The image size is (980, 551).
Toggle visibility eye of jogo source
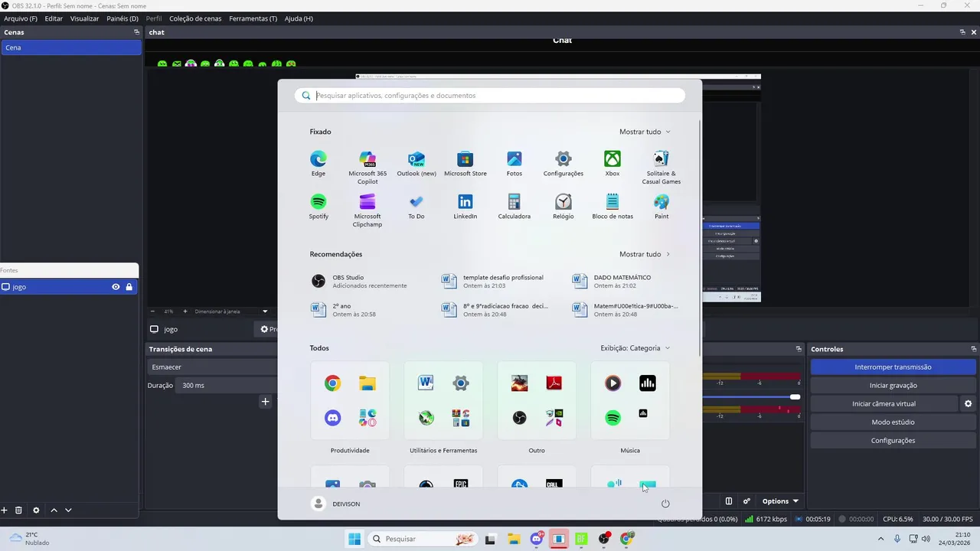pyautogui.click(x=116, y=287)
